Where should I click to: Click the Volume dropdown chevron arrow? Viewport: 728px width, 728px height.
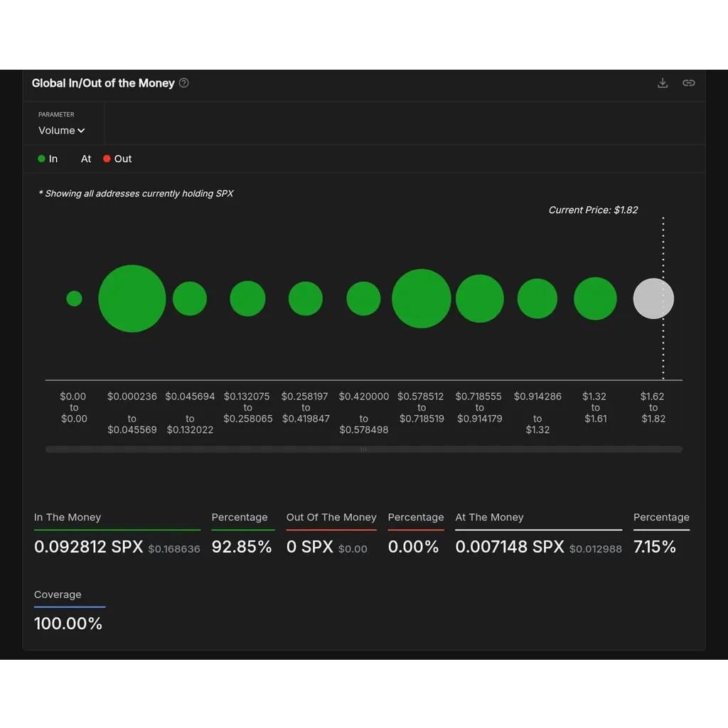tap(81, 131)
